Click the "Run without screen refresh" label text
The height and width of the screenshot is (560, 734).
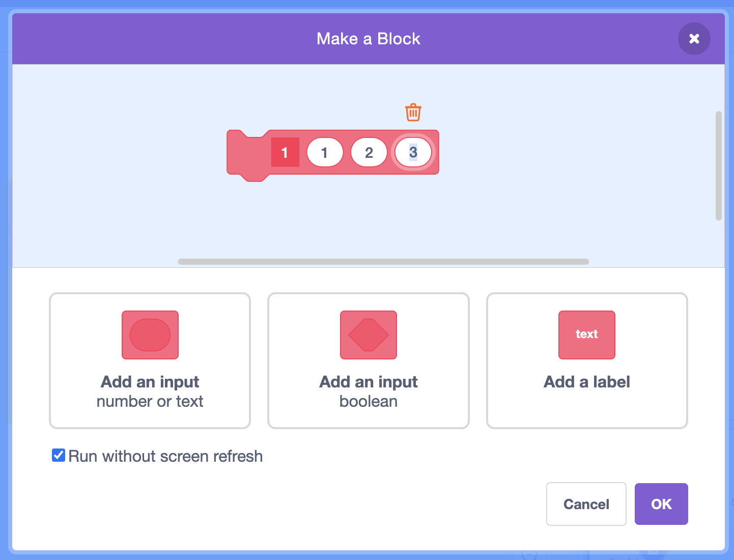click(x=165, y=456)
